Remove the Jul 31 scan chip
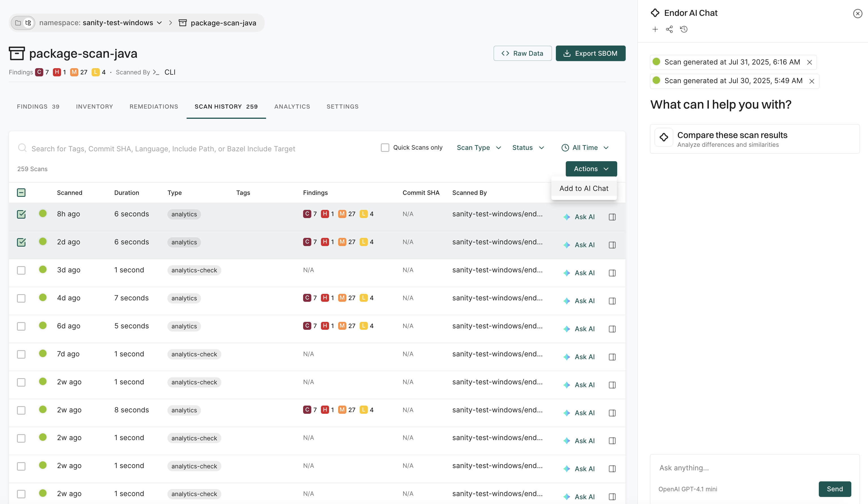868x504 pixels. click(809, 62)
